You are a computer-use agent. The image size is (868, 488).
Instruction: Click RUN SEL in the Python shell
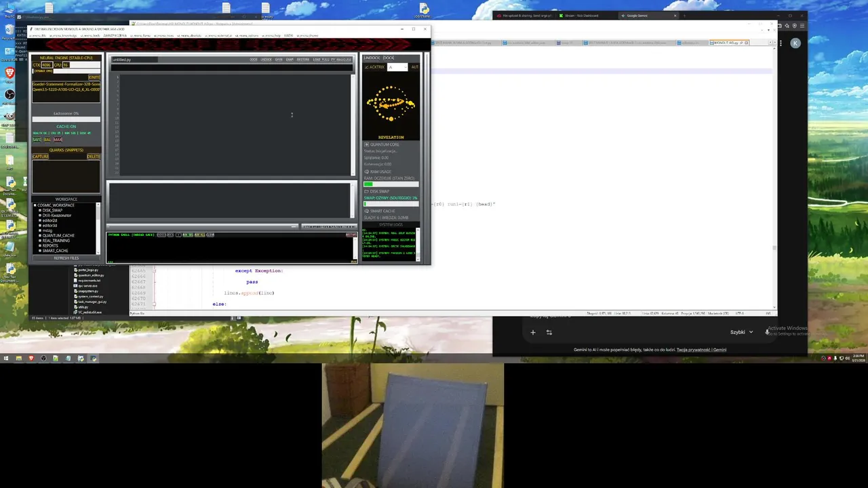[x=188, y=235]
